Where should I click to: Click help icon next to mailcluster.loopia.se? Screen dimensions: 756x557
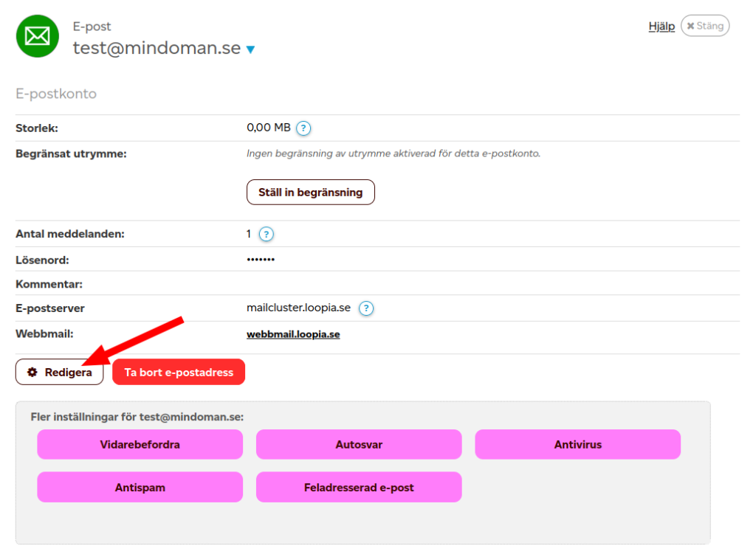tap(366, 308)
